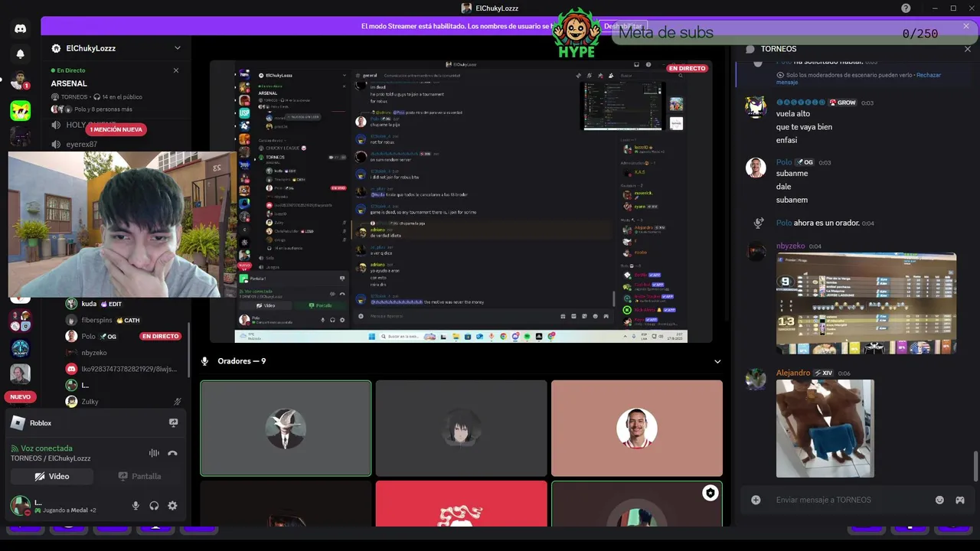Select the red background speaker tile

[x=461, y=504]
